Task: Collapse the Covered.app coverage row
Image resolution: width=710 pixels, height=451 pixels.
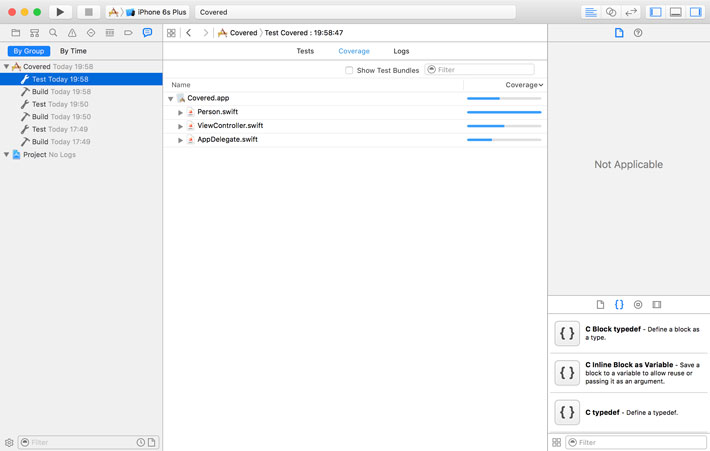Action: point(171,98)
